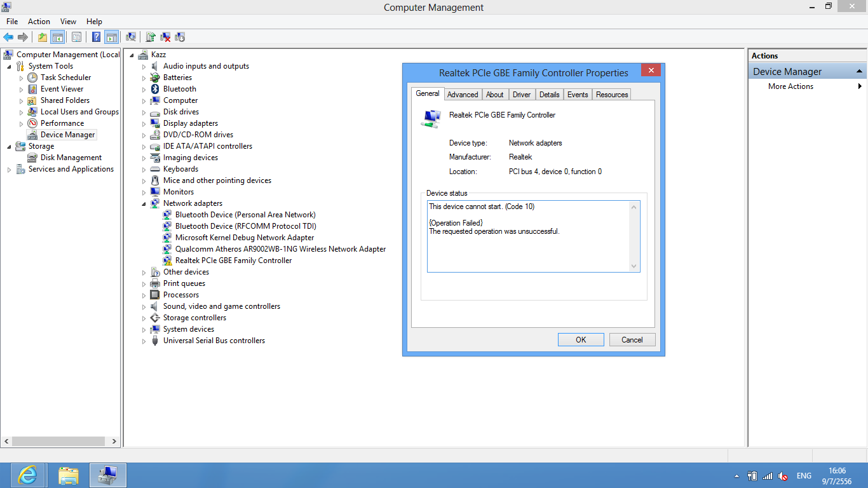Expand the Other devices node
868x488 pixels.
coord(144,272)
